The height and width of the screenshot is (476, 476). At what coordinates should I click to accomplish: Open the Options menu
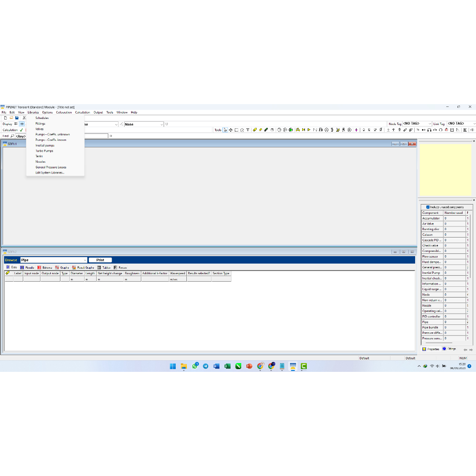(x=47, y=112)
